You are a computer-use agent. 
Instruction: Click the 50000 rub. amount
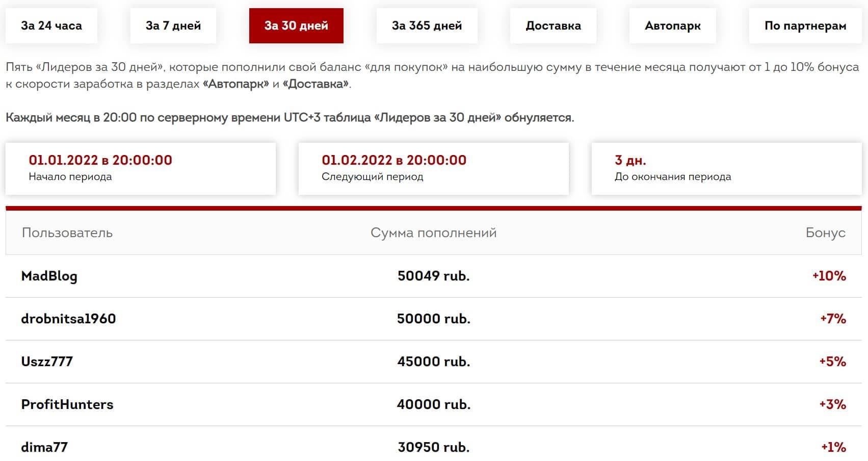click(434, 319)
